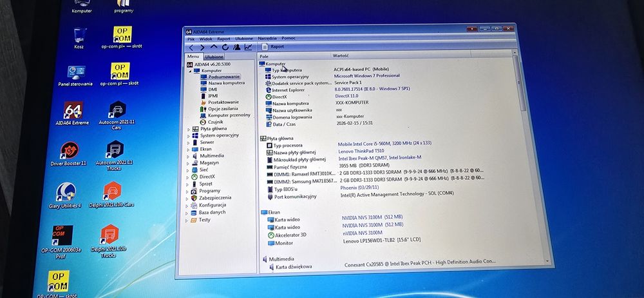Expand the System operacyjny tree node
The image size is (644, 298).
click(189, 136)
